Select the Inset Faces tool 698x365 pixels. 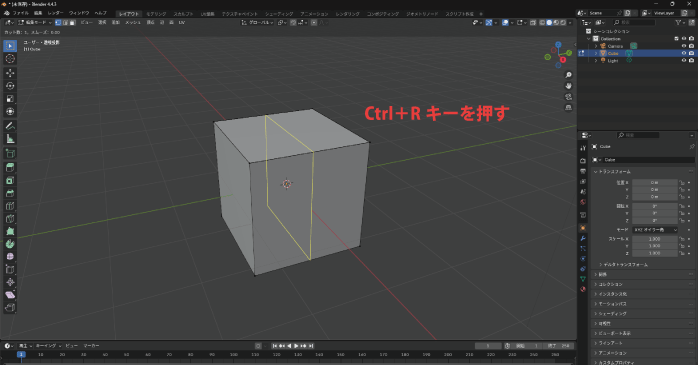tap(10, 180)
